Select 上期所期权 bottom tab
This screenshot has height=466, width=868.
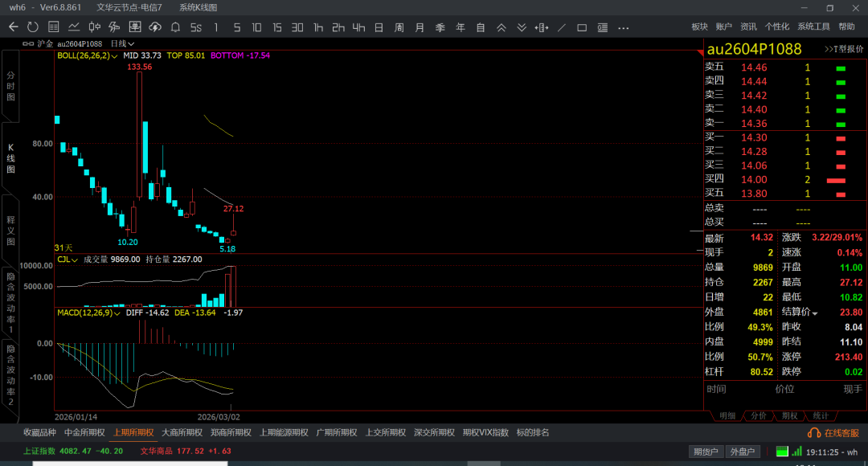(133, 432)
